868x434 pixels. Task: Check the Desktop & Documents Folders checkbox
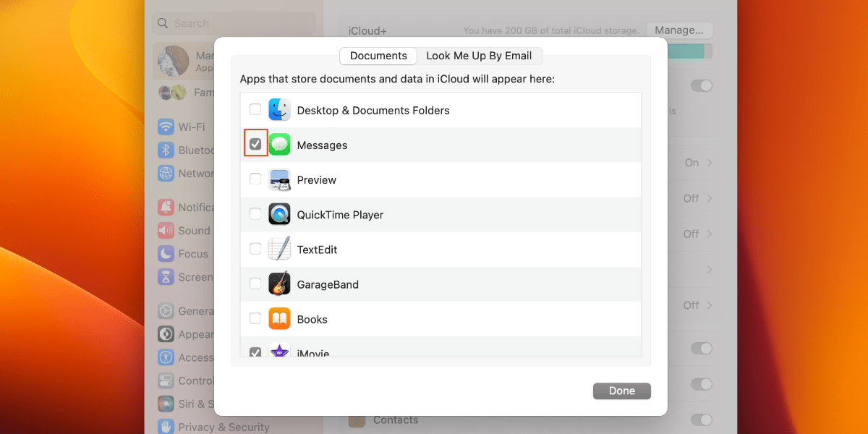coord(255,109)
